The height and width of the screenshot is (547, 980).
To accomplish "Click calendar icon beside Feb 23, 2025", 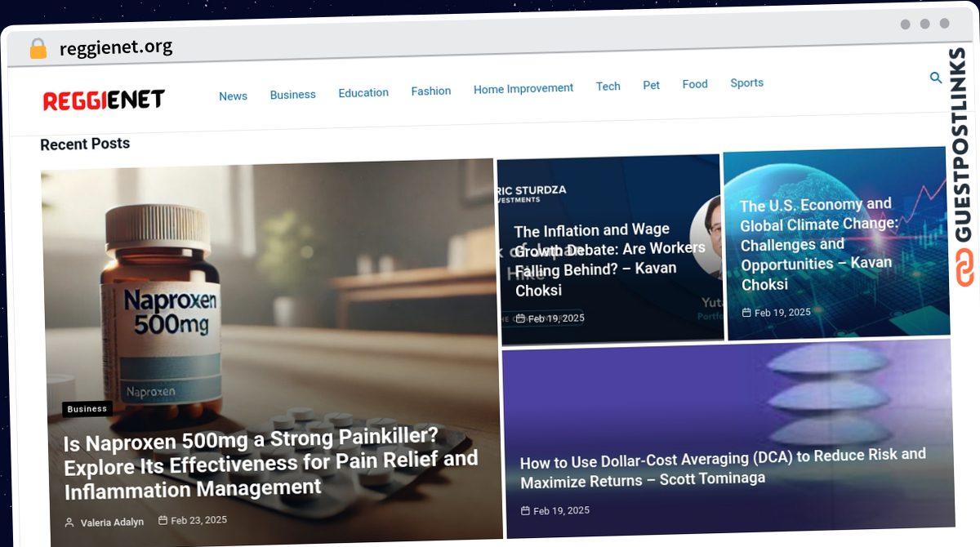I will (163, 520).
